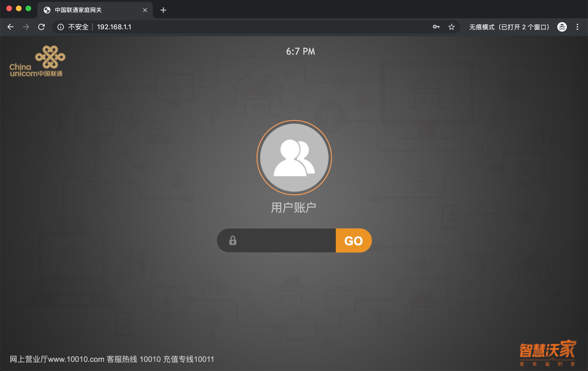588x371 pixels.
Task: Click the incognito mode avatar icon
Action: (562, 27)
